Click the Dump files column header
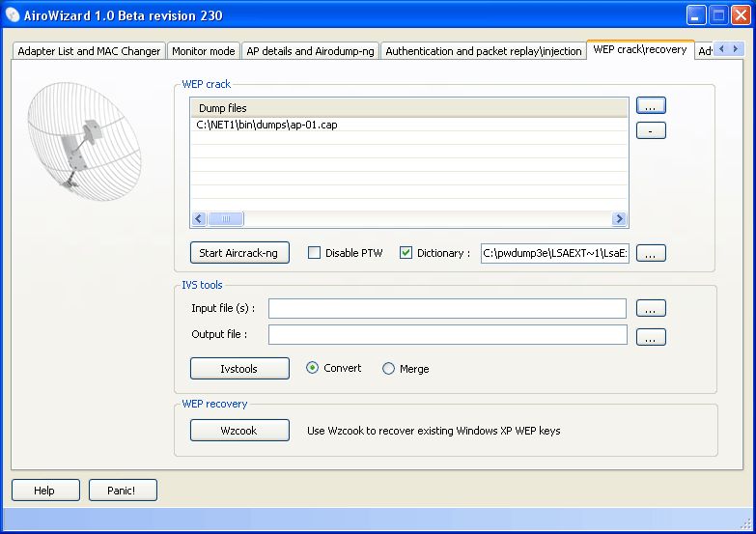This screenshot has height=534, width=756. tap(409, 108)
